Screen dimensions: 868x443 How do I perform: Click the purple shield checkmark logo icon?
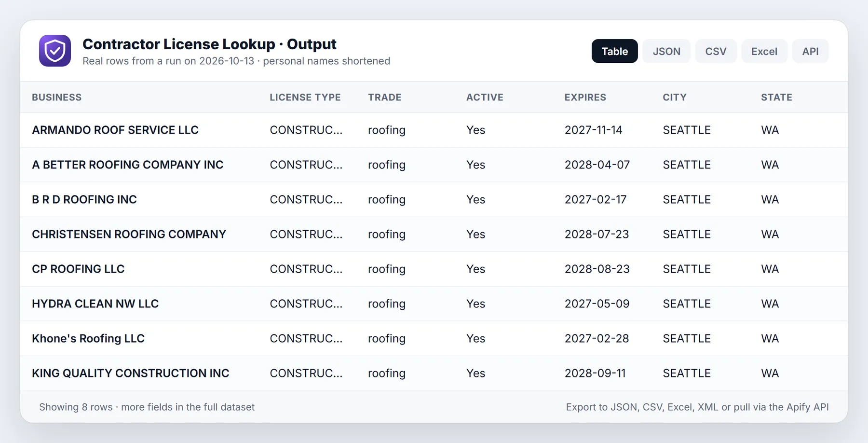click(x=55, y=51)
